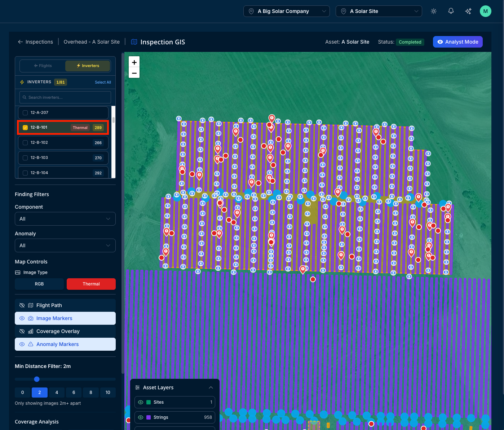
Task: Toggle the sun theme icon
Action: (434, 11)
